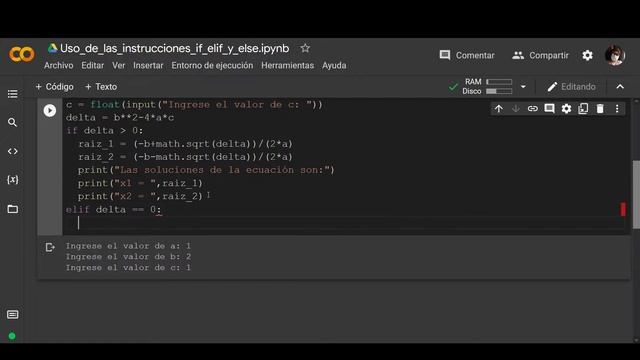Open the Insertar menu
640x360 pixels.
point(148,65)
